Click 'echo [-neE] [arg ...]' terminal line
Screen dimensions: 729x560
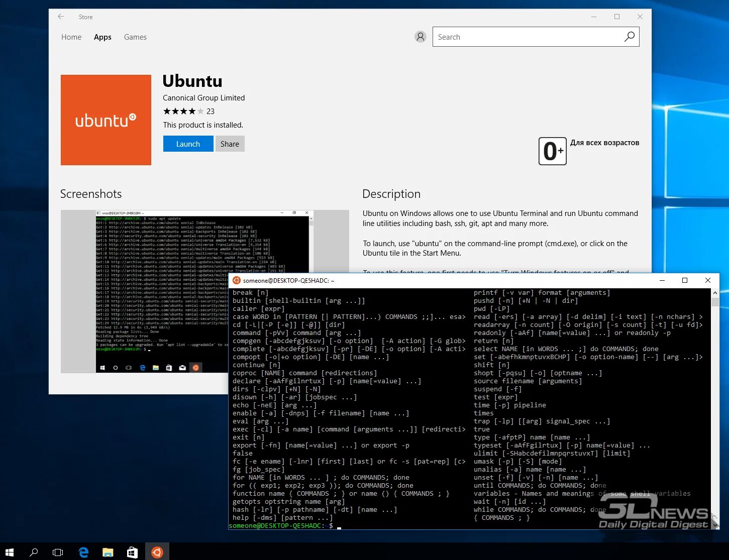275,405
